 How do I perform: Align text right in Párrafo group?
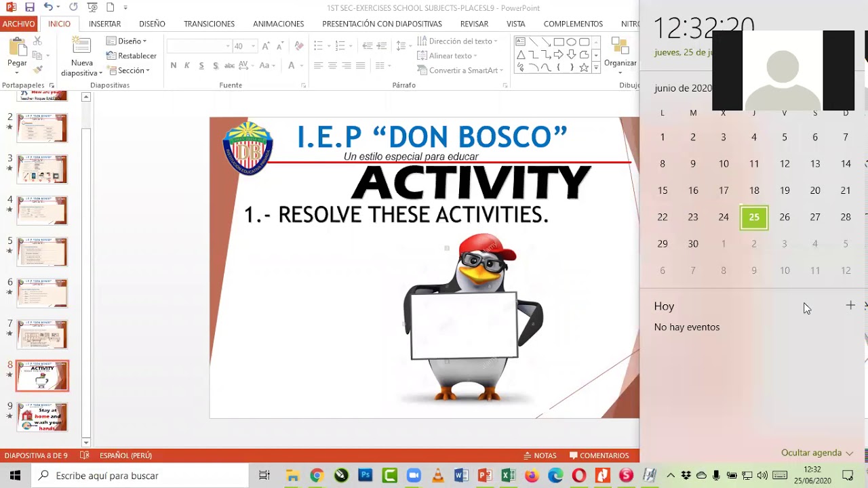click(x=347, y=66)
